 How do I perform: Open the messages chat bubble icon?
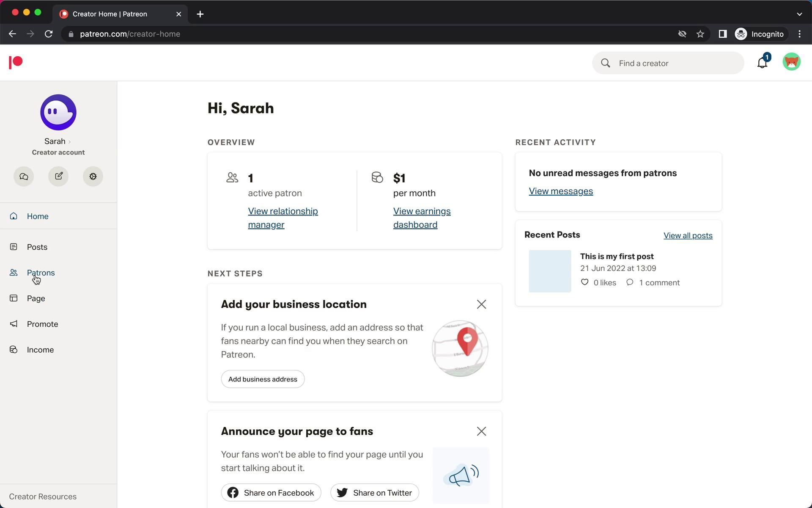point(24,177)
